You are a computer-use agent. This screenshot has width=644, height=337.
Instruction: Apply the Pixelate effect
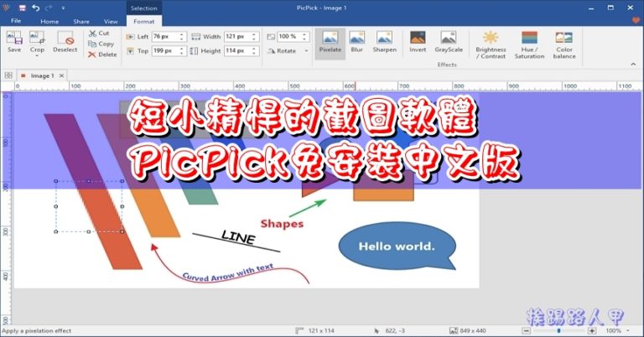click(x=330, y=42)
